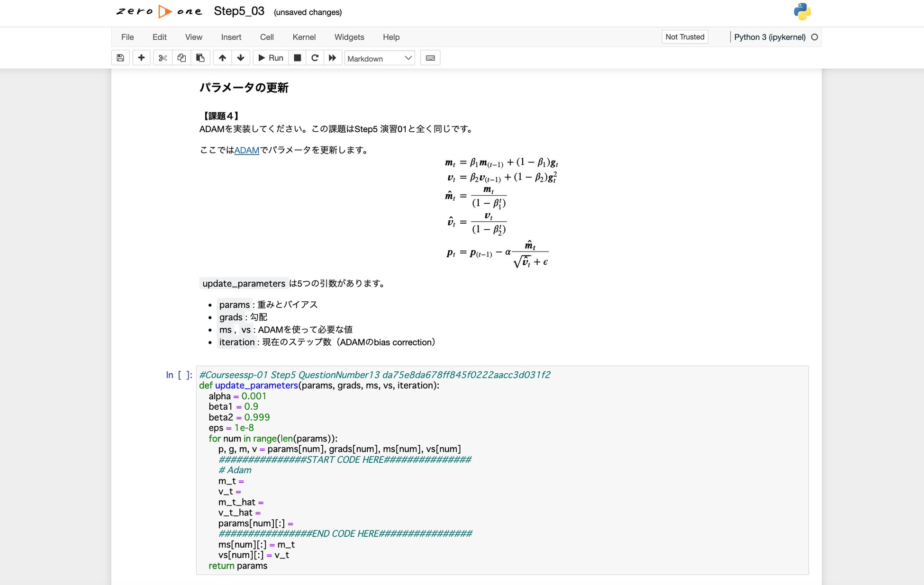Move selected cell down arrow
Viewport: 924px width, 585px height.
[241, 58]
